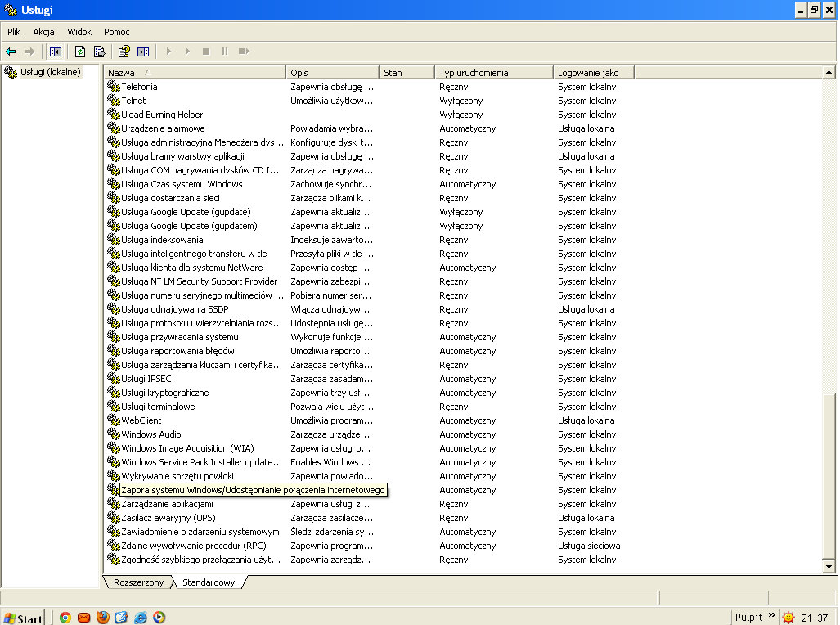Click the Export list toolbar icon
840x625 pixels.
tap(99, 52)
